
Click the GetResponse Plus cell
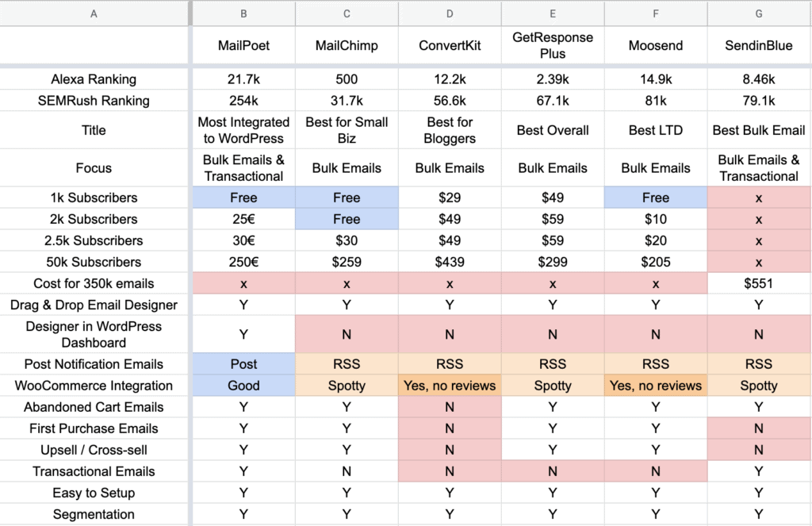point(553,45)
